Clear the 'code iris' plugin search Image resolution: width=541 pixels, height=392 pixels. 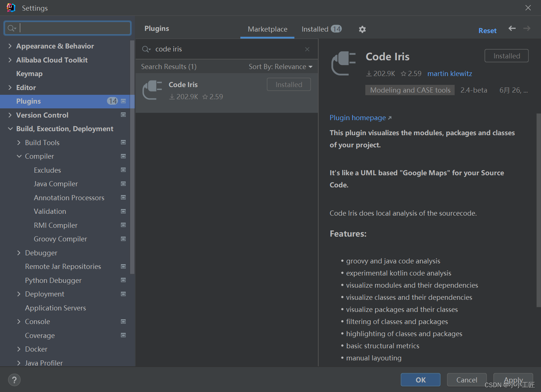coord(307,49)
